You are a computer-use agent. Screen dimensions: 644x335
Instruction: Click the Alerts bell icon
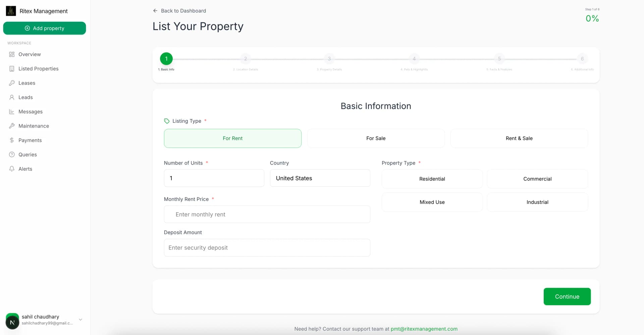[12, 169]
